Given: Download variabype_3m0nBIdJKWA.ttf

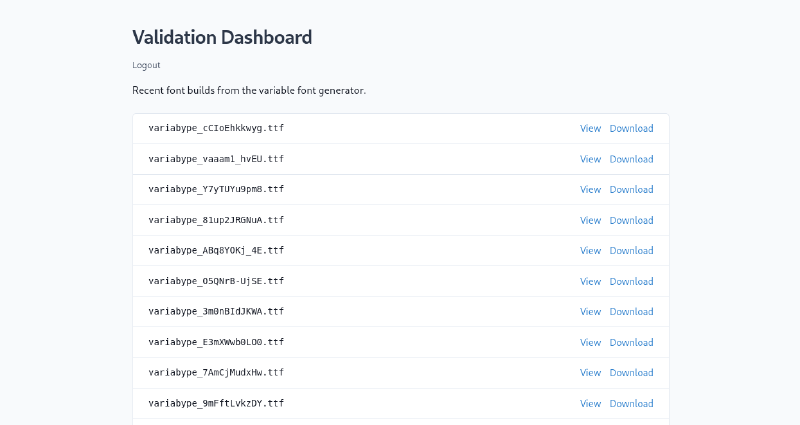Looking at the screenshot, I should [x=631, y=312].
